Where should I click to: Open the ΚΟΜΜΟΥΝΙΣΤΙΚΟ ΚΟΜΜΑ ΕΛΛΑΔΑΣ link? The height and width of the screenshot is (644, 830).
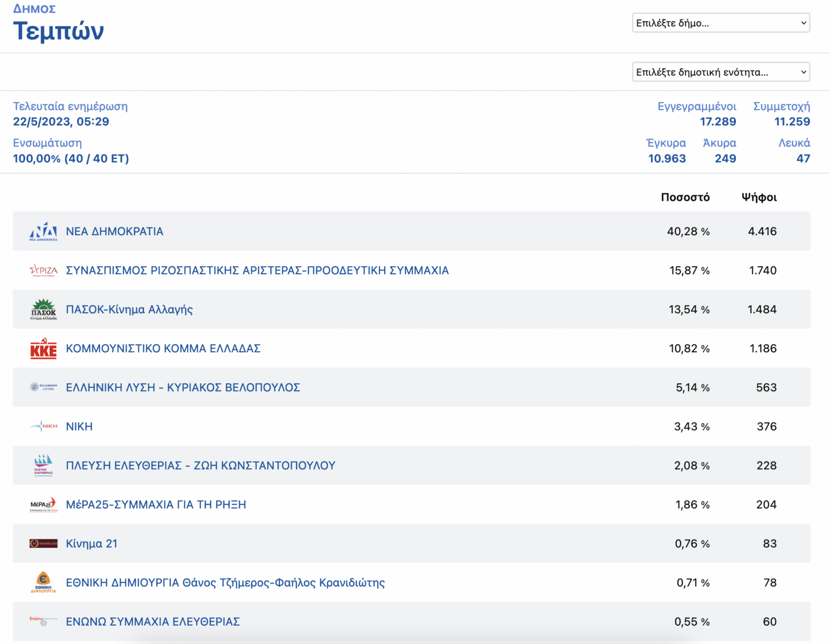click(163, 349)
